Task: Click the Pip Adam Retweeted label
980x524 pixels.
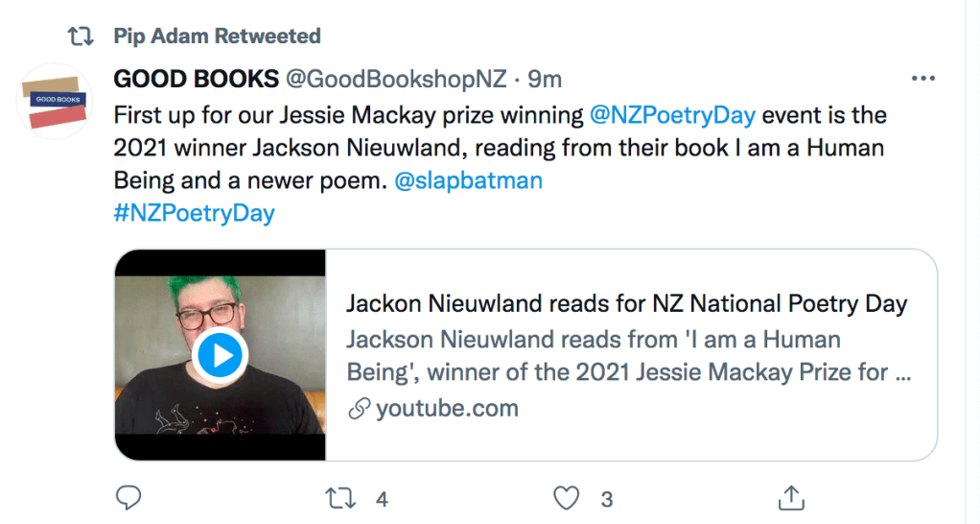Action: tap(217, 36)
